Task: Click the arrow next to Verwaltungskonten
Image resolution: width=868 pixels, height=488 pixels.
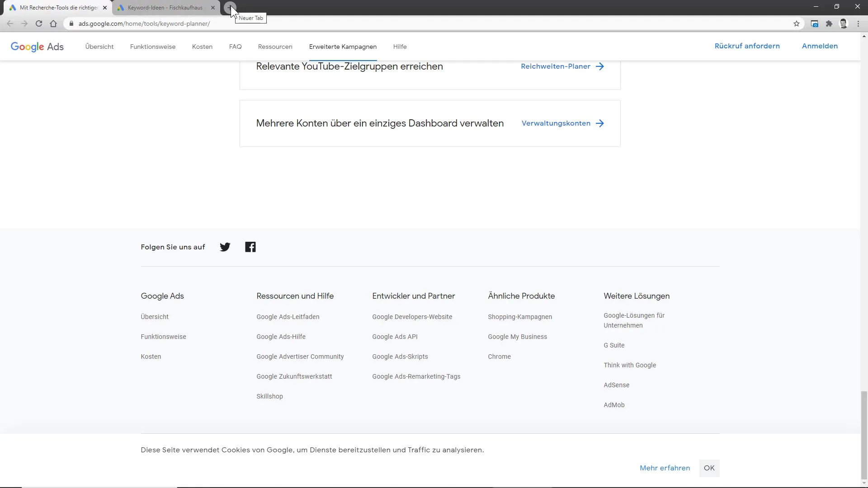Action: coord(600,123)
